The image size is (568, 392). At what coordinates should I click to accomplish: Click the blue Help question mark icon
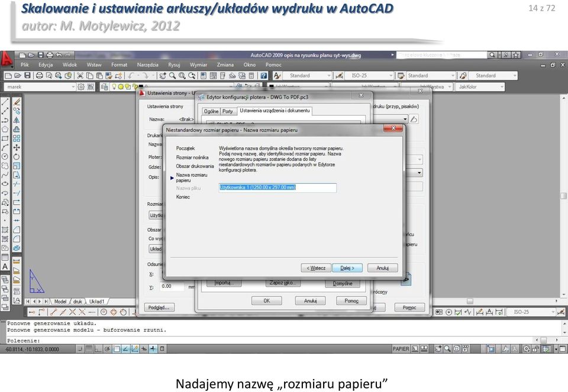[264, 76]
